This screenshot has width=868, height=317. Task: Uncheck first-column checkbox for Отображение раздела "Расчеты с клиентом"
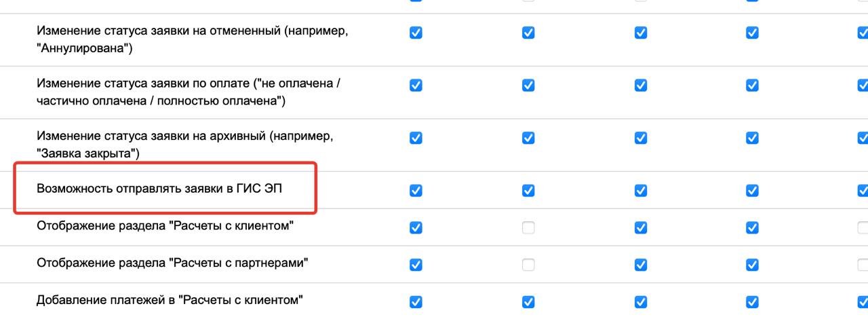coord(416,227)
